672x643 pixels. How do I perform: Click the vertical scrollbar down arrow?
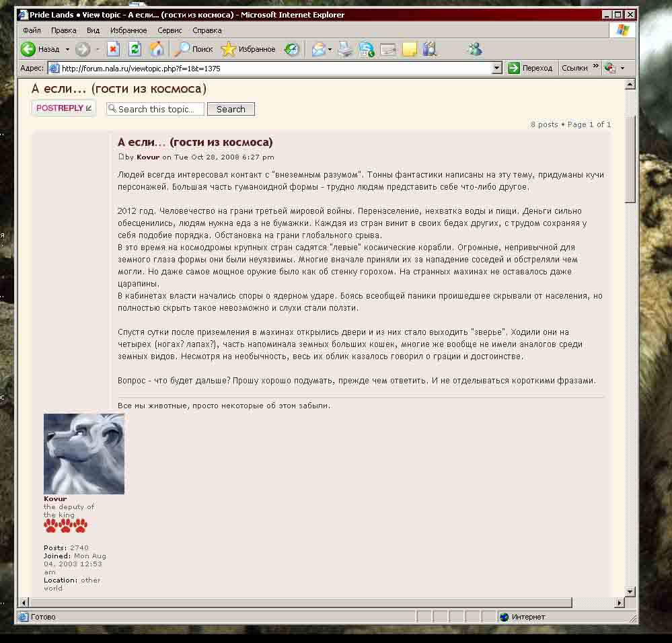coord(630,591)
